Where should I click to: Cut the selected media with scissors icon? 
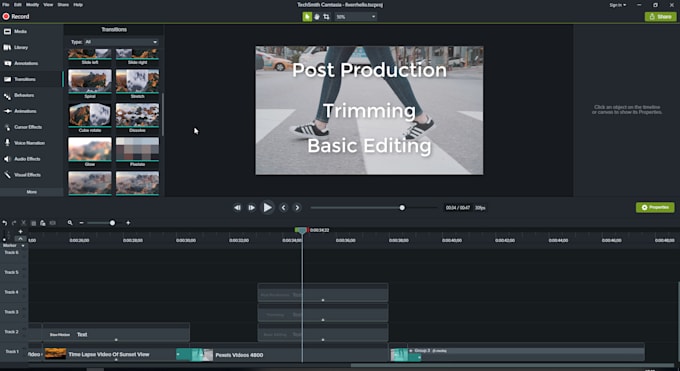pos(23,223)
